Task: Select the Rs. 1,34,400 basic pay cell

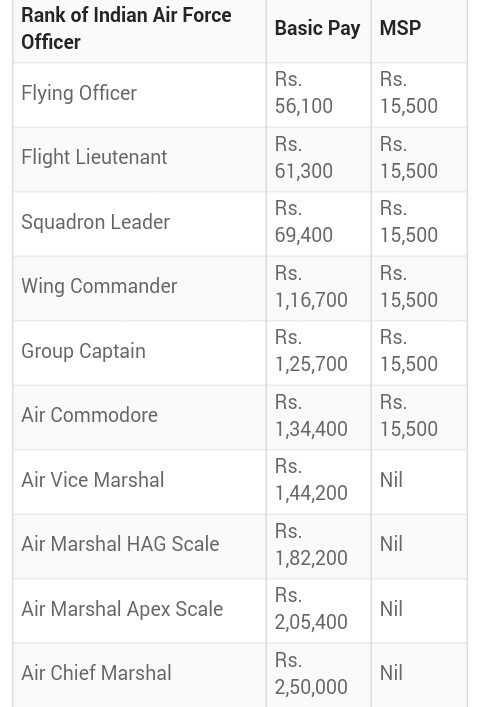Action: (319, 418)
